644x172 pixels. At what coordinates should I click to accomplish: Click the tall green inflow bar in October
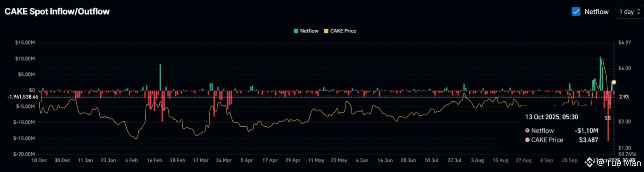(x=600, y=74)
